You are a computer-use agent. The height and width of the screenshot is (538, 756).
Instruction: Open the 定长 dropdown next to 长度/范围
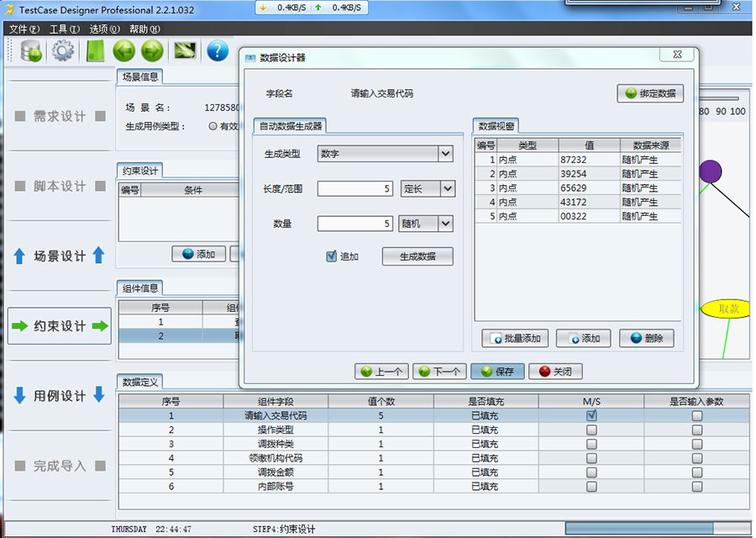(447, 188)
